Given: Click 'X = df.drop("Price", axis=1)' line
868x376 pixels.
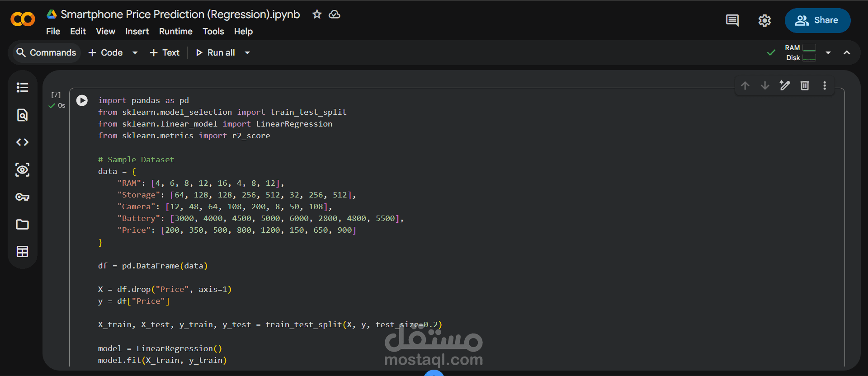Looking at the screenshot, I should [x=165, y=289].
